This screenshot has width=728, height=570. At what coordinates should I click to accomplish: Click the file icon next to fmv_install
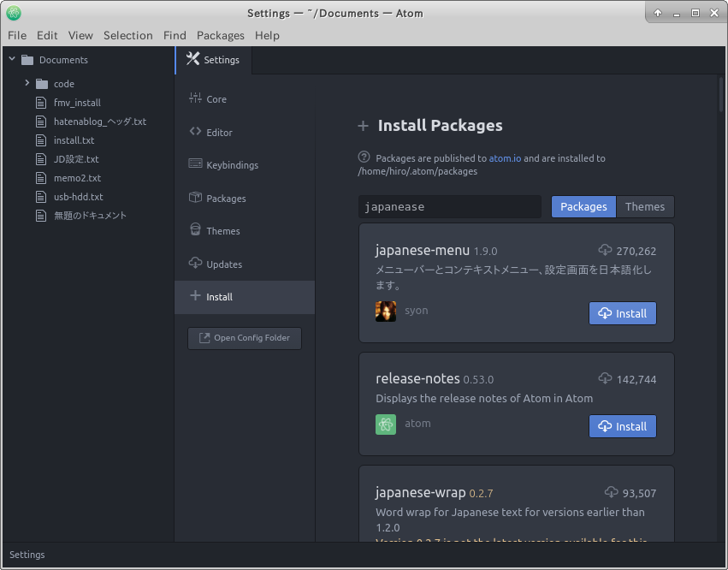41,102
